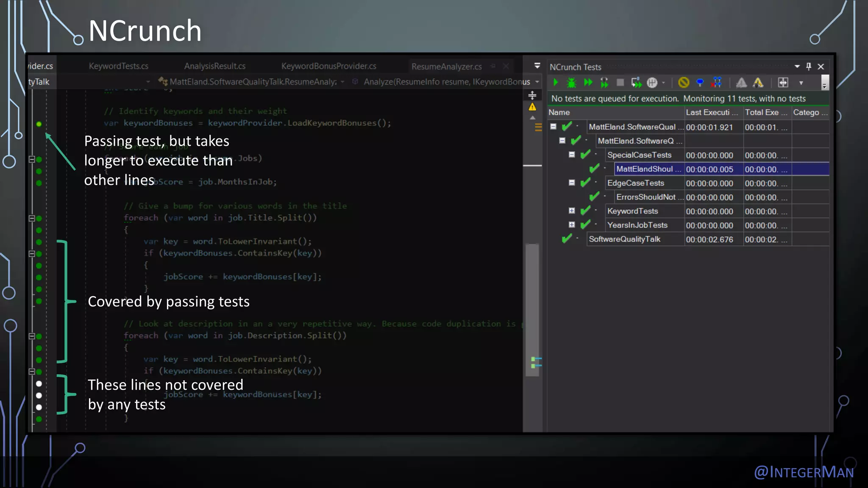Click the editor split-window handle icon
The width and height of the screenshot is (868, 488).
coord(532,95)
